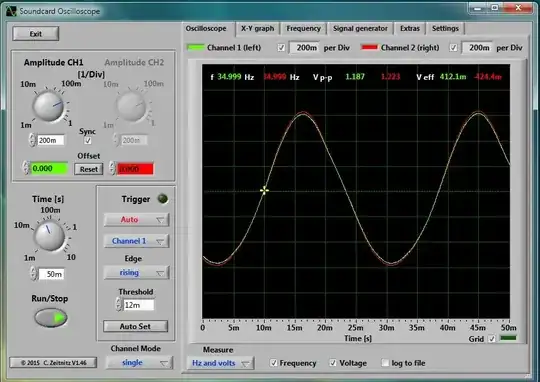
Task: Switch to the X-Y graph tab
Action: tap(258, 29)
